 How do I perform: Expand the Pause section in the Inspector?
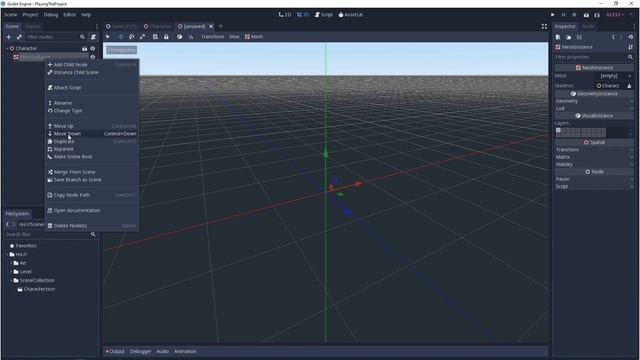[593, 179]
